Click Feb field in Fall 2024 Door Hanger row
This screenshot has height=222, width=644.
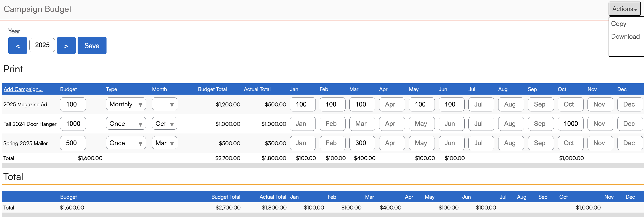[x=333, y=124]
